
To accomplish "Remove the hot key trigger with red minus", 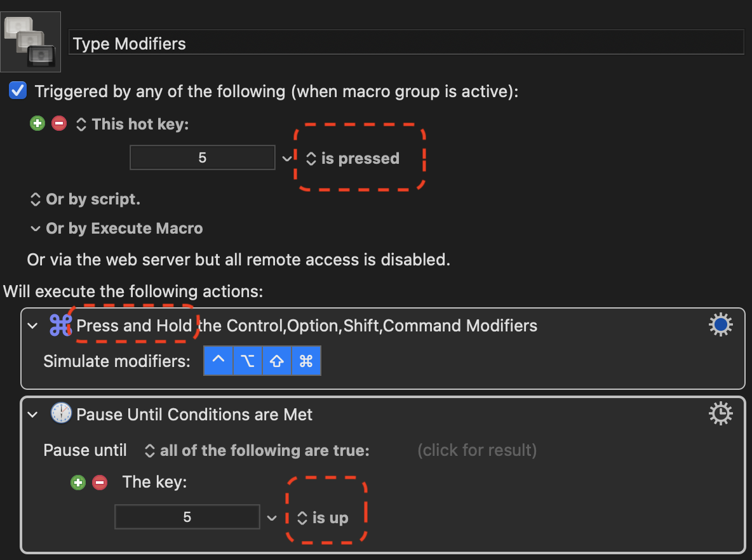I will pyautogui.click(x=59, y=124).
